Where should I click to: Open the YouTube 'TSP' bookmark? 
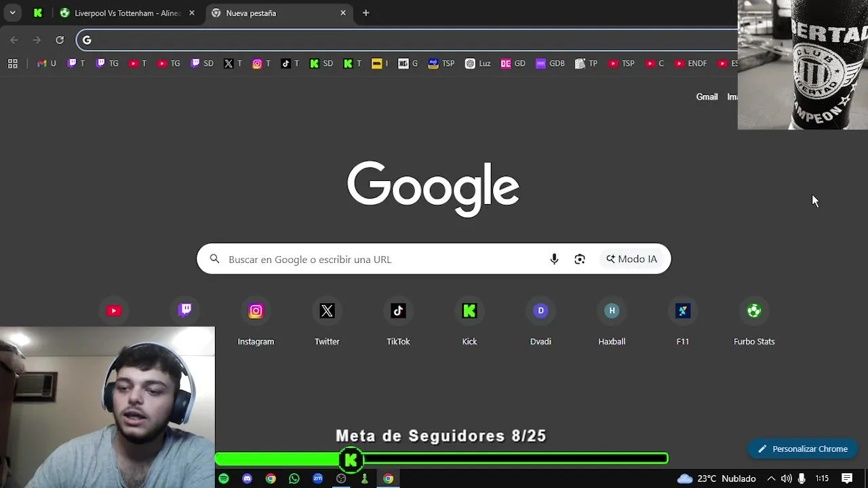coord(621,63)
